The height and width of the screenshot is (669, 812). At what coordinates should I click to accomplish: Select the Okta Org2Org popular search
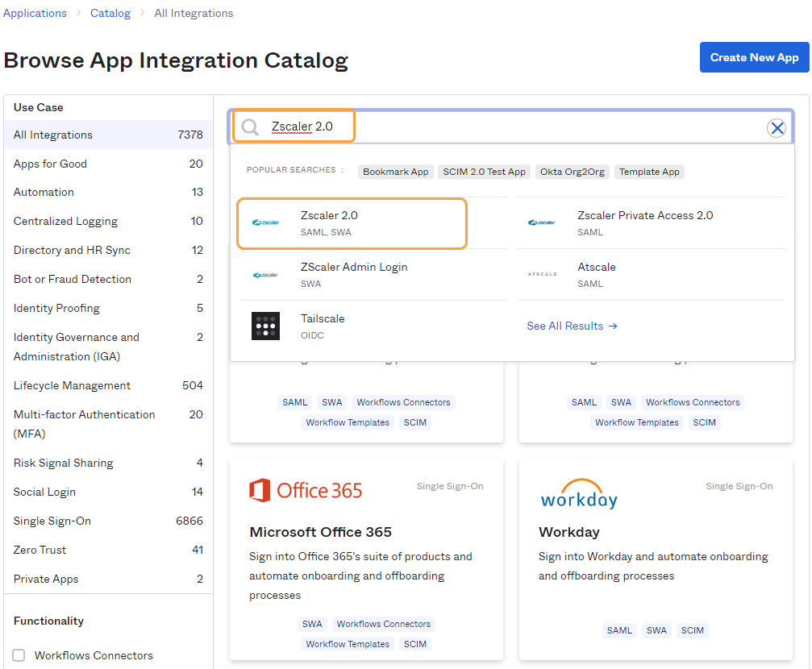point(572,172)
